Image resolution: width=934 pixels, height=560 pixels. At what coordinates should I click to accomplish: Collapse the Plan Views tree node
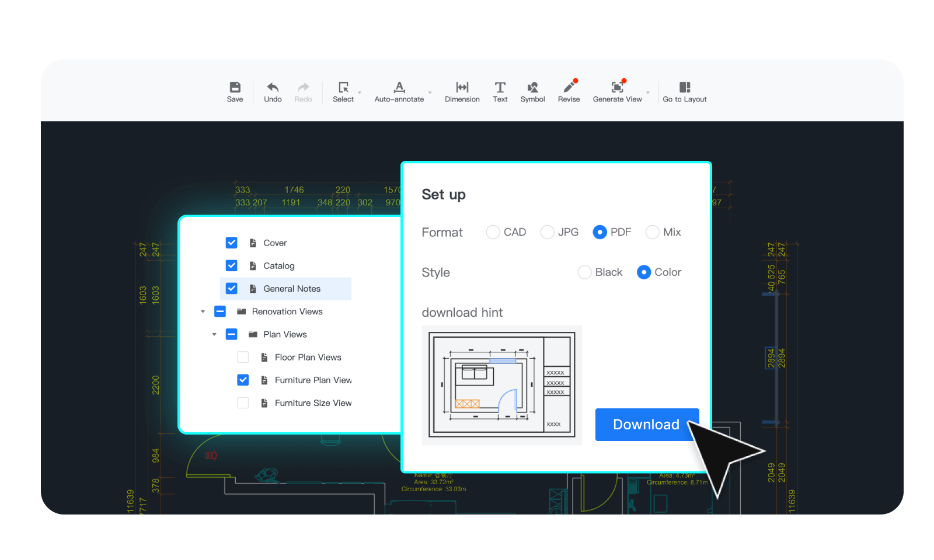pos(214,334)
